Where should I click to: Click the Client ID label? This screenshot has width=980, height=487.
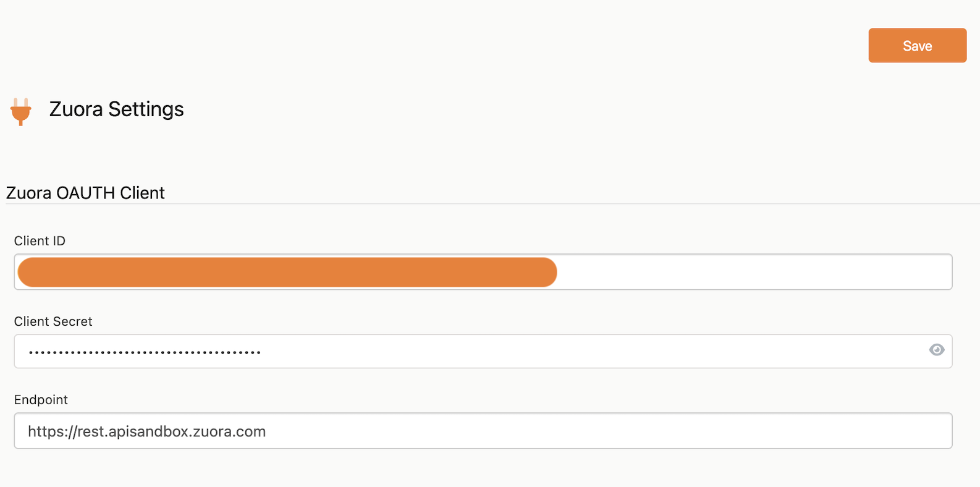tap(40, 241)
